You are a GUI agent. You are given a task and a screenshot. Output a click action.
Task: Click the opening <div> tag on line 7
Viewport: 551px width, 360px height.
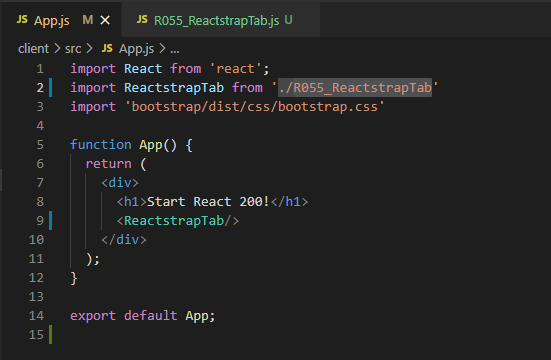[120, 182]
